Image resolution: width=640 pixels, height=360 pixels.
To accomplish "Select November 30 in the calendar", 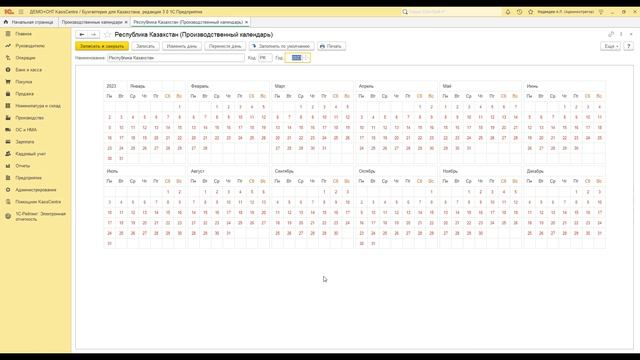I will 480,233.
